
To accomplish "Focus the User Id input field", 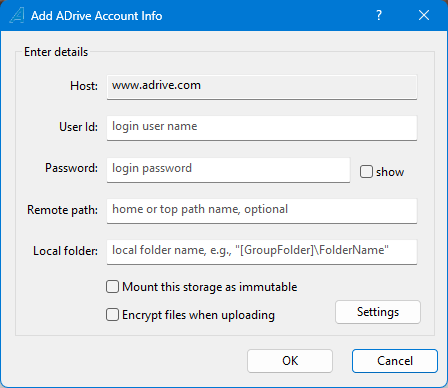I will pos(262,128).
